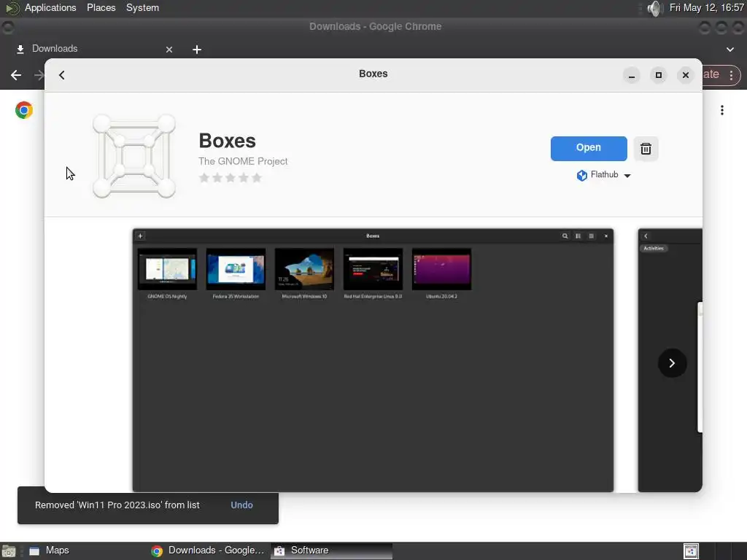This screenshot has height=560, width=747.
Task: Click the MATE menu logo icon
Action: pyautogui.click(x=12, y=8)
